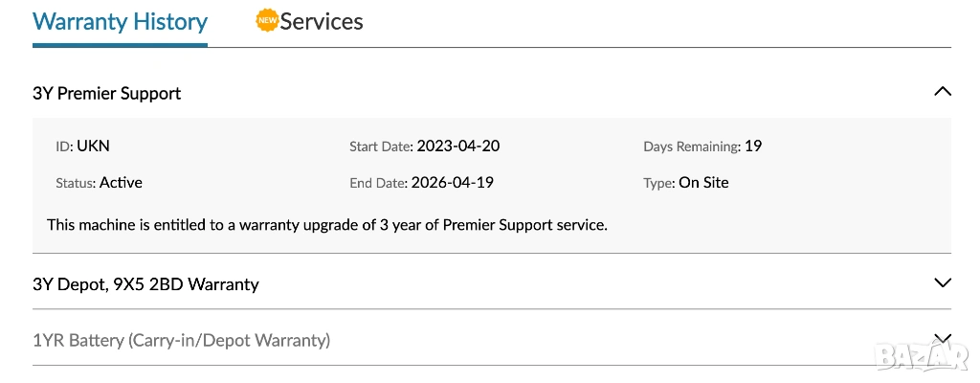Expand the 1YR Battery warranty chevron
This screenshot has height=383, width=980.
(x=942, y=337)
